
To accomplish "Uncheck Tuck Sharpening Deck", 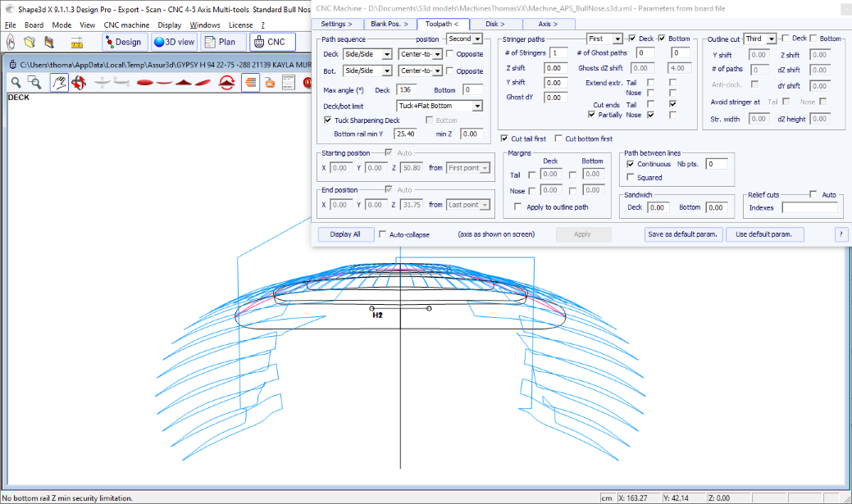I will [328, 120].
